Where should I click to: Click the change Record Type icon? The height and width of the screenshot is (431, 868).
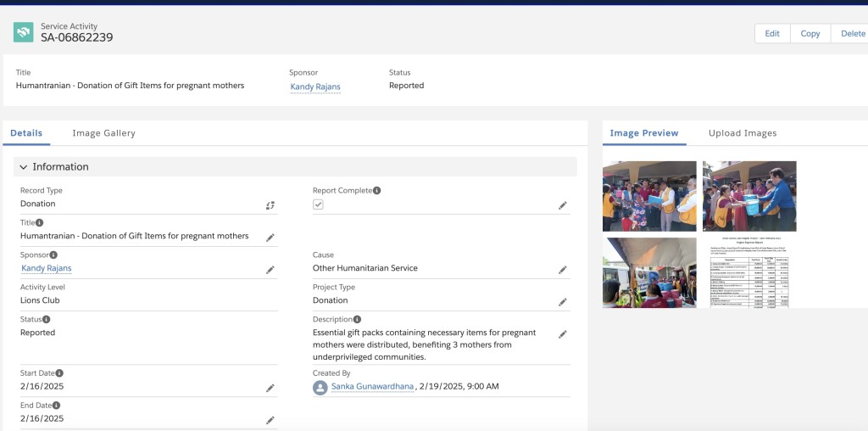pyautogui.click(x=270, y=205)
